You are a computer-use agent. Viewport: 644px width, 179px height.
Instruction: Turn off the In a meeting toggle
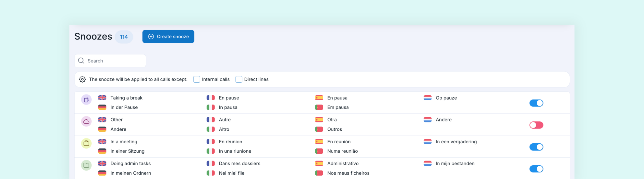536,147
